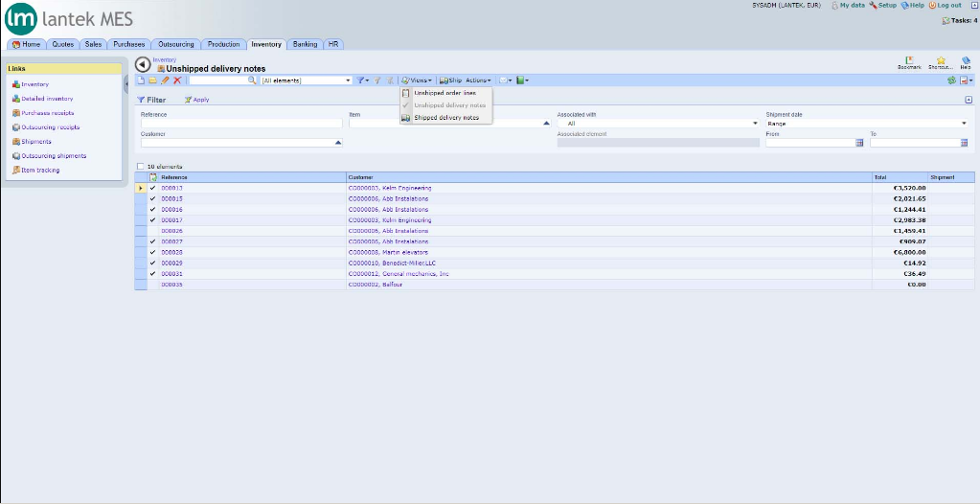980x504 pixels.
Task: Collapse the Filter panel with its corner arrow
Action: tap(969, 100)
